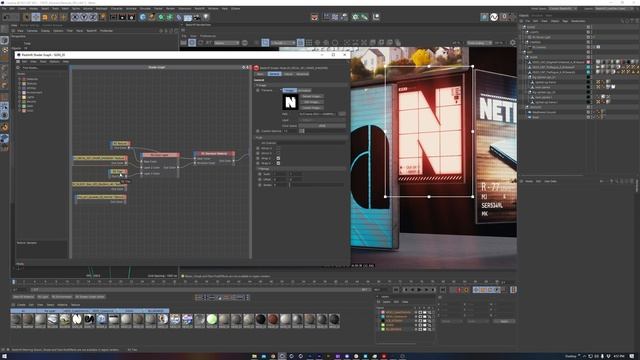Click the red Redshift icon in center toolbar
640x360 pixels.
pyautogui.click(x=315, y=17)
